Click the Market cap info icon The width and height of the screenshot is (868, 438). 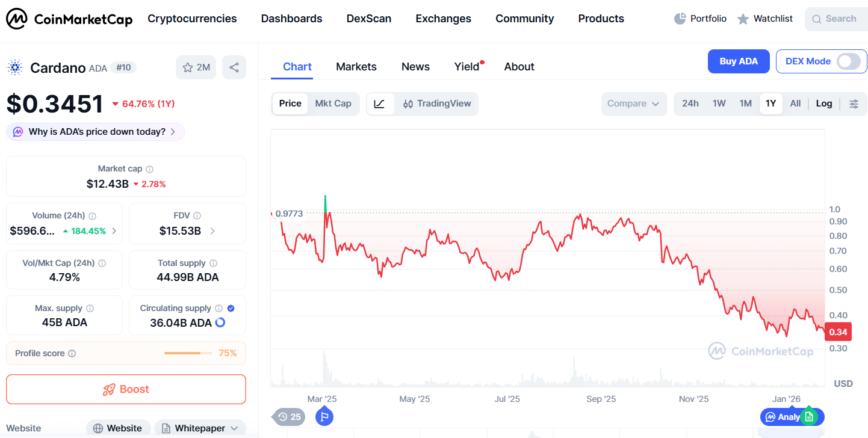coord(150,170)
